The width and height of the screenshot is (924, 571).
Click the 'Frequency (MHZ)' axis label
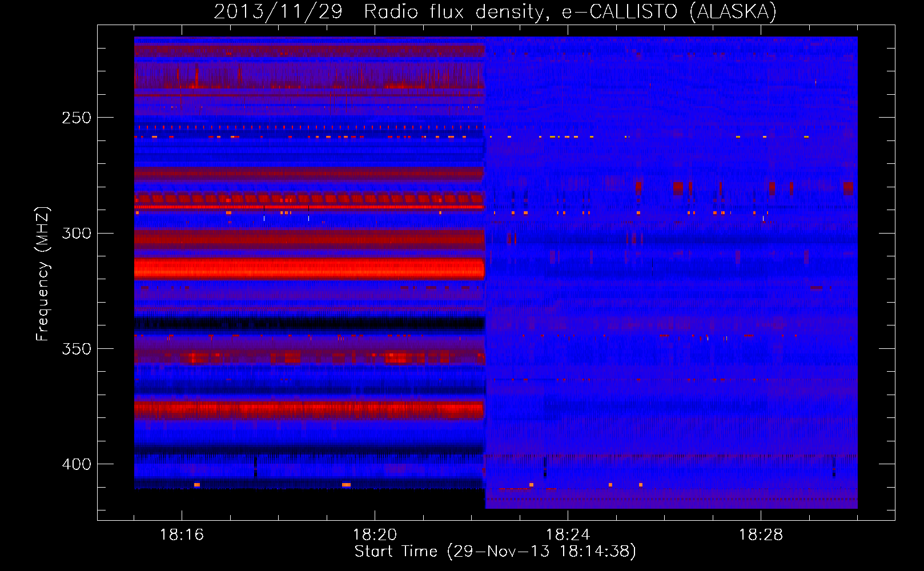[x=43, y=274]
